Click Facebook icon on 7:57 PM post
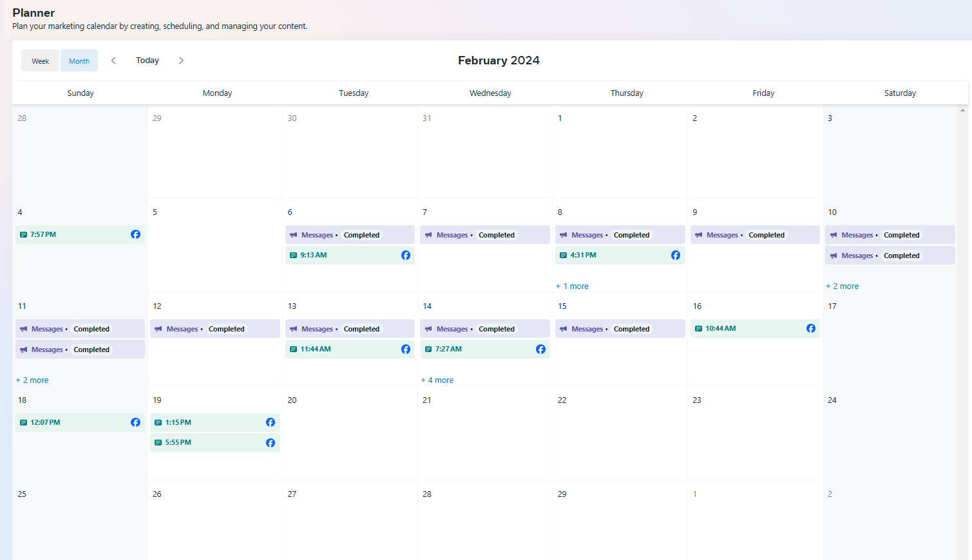The height and width of the screenshot is (560, 972). pyautogui.click(x=135, y=234)
